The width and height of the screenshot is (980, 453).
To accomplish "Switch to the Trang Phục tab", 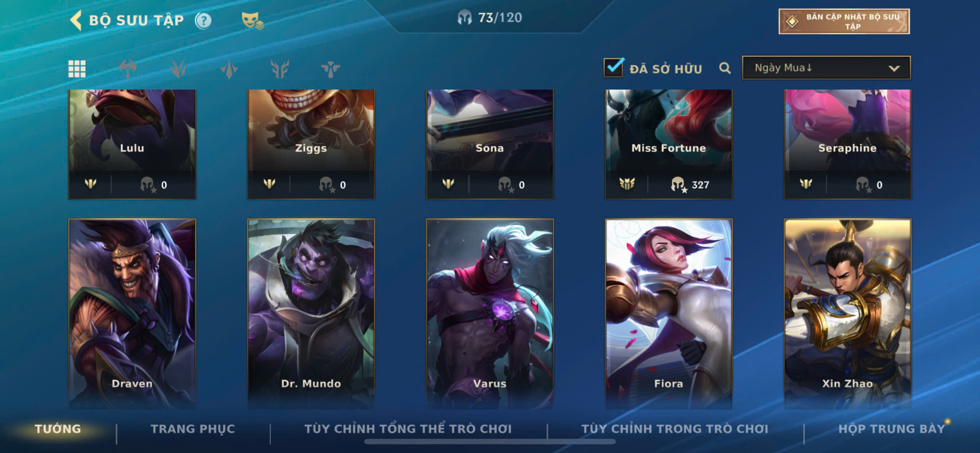I will coord(192,429).
